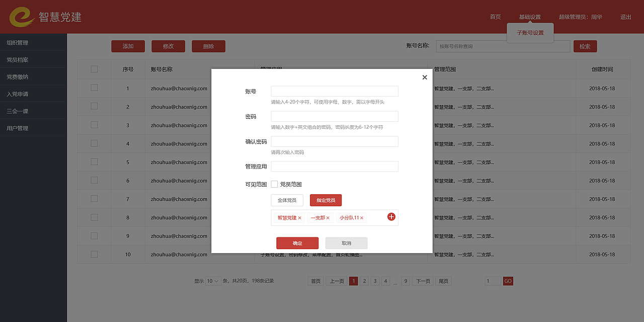The image size is (644, 322).
Task: Click the 检索 search button
Action: [585, 46]
